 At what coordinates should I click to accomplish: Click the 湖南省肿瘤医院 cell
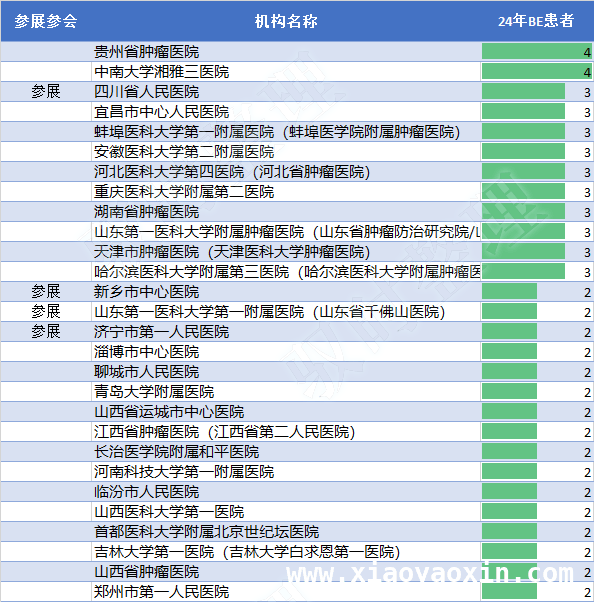click(x=286, y=211)
